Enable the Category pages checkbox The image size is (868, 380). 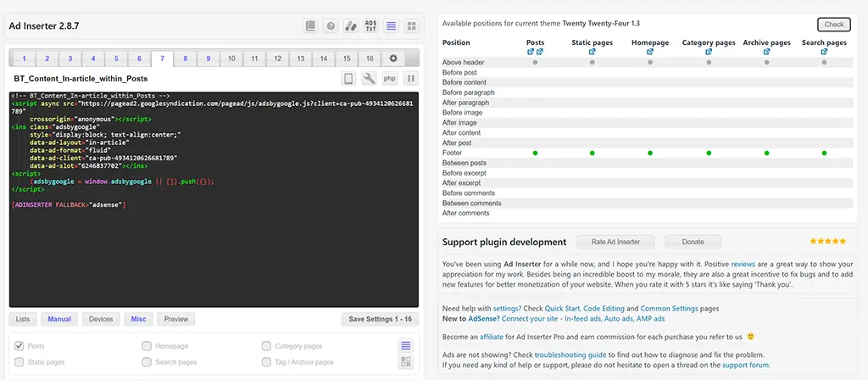(267, 346)
